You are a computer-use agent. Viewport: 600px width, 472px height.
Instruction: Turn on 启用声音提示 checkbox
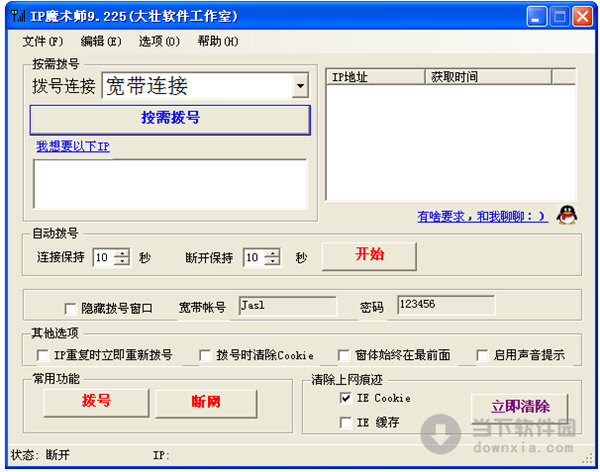[482, 355]
